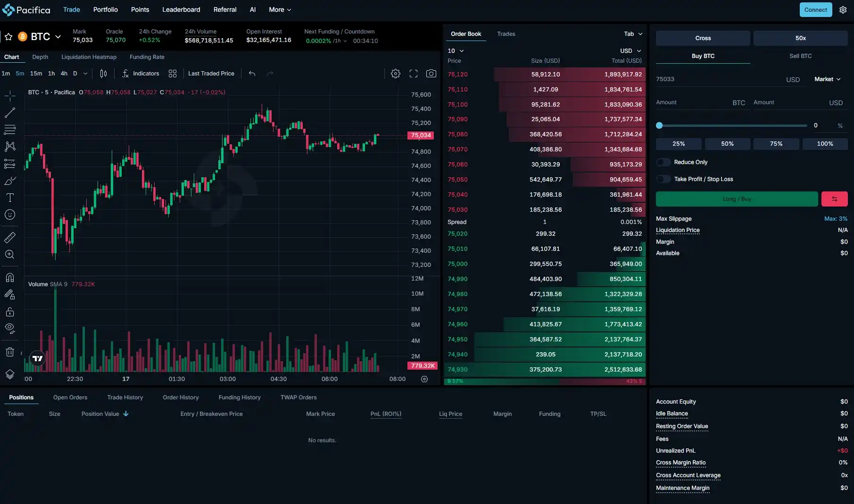Favorite BTC with the star icon
Screen dimensions: 854x504
pyautogui.click(x=8, y=37)
